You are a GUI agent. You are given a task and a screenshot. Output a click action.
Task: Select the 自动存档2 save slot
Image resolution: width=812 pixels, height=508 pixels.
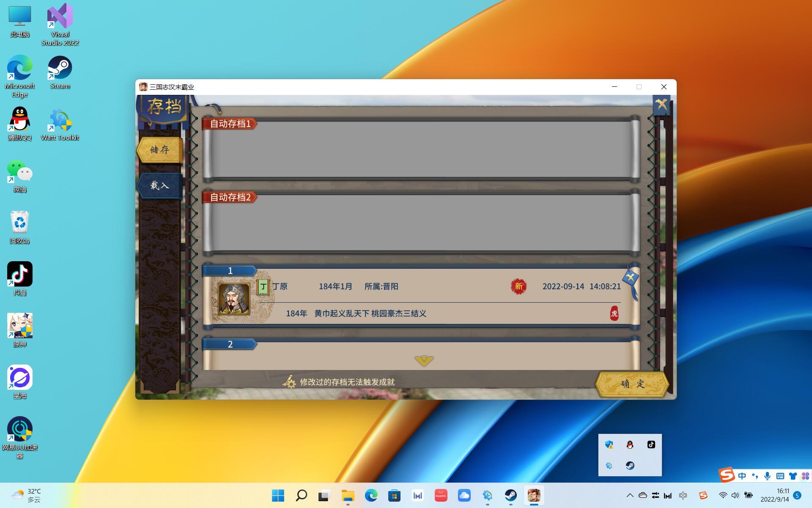(x=421, y=222)
